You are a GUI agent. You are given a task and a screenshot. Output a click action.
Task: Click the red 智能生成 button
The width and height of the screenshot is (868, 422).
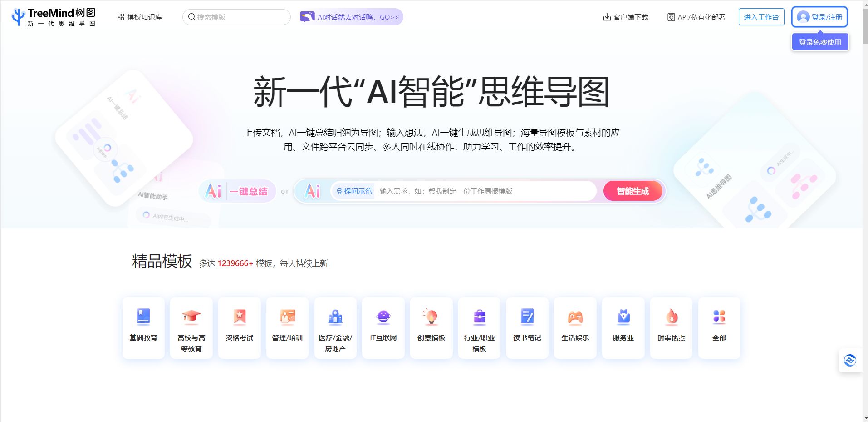coord(633,191)
